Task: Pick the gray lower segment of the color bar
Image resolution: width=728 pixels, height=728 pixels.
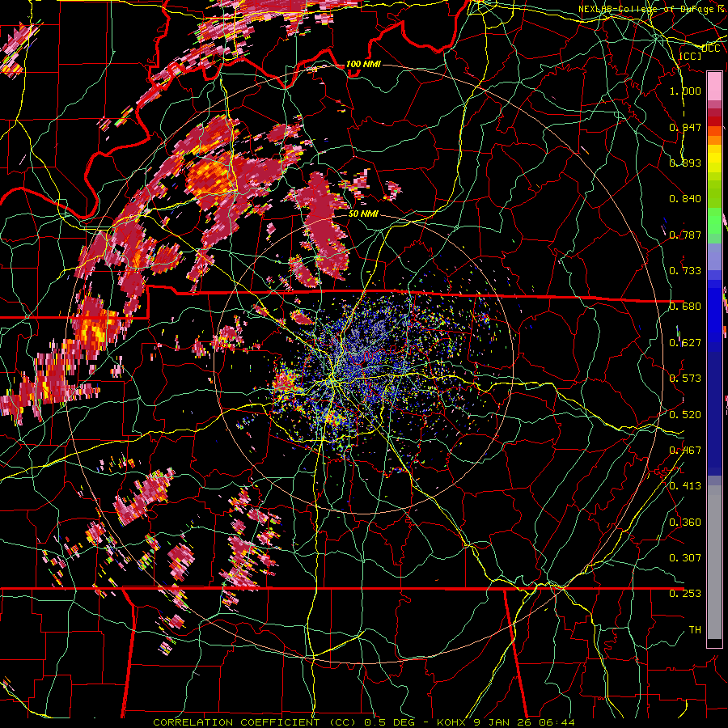Action: tap(714, 562)
